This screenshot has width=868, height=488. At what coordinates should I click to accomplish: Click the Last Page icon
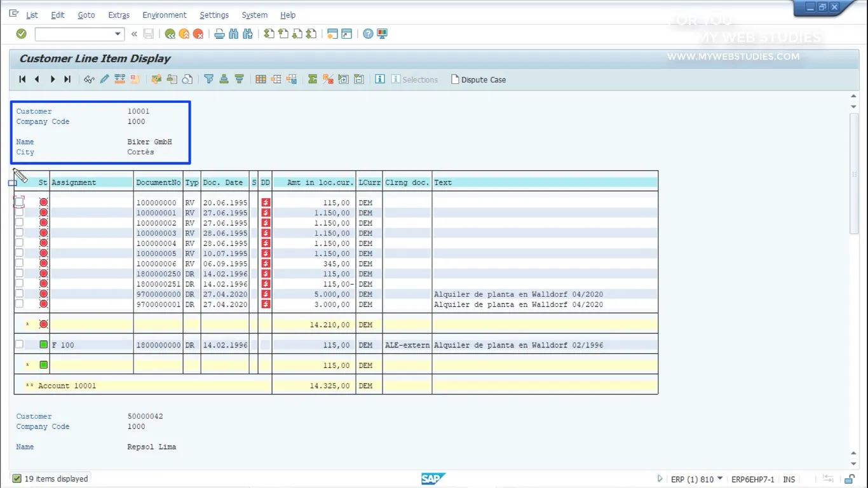[x=311, y=34]
